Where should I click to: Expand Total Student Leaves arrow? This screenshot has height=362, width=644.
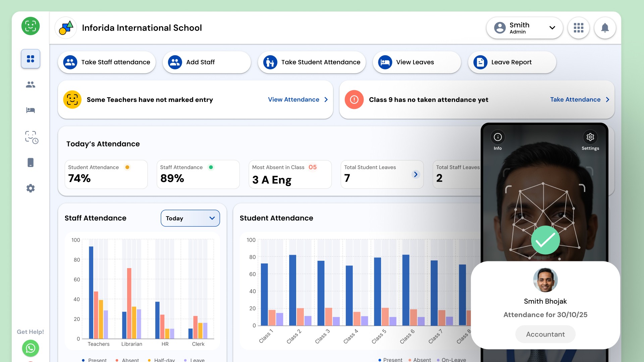click(416, 174)
